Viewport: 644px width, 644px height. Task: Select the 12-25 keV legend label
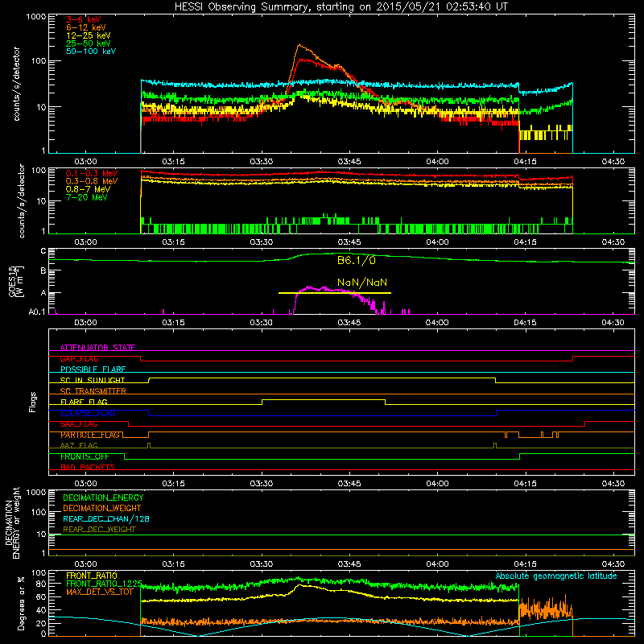point(89,35)
